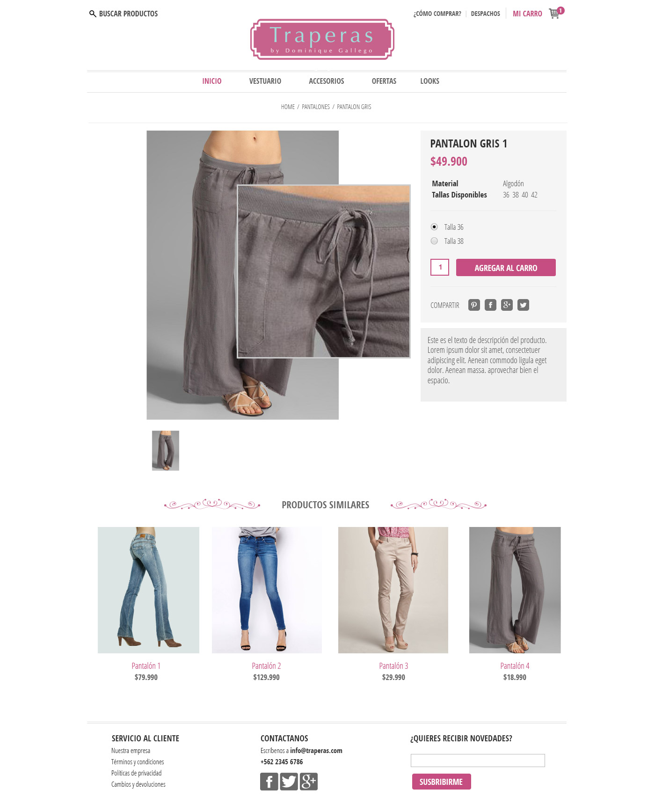Open the ACCESORIOS menu
This screenshot has width=655, height=812.
[327, 81]
